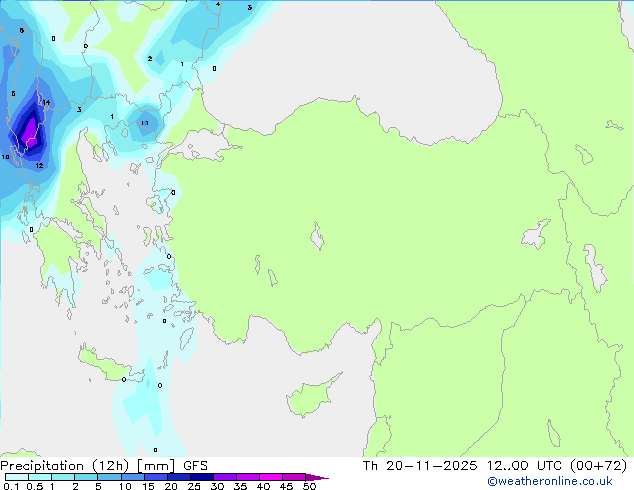This screenshot has width=634, height=490.
Task: Select the 2–5 mm legend color swatch
Action: pyautogui.click(x=86, y=477)
